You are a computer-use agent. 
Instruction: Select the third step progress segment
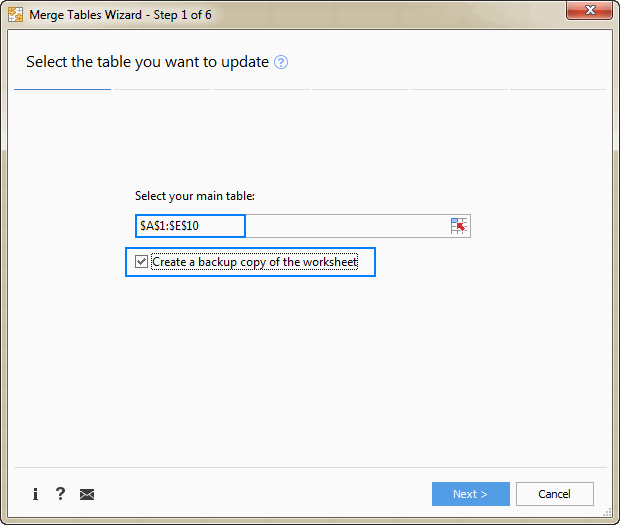coord(260,90)
